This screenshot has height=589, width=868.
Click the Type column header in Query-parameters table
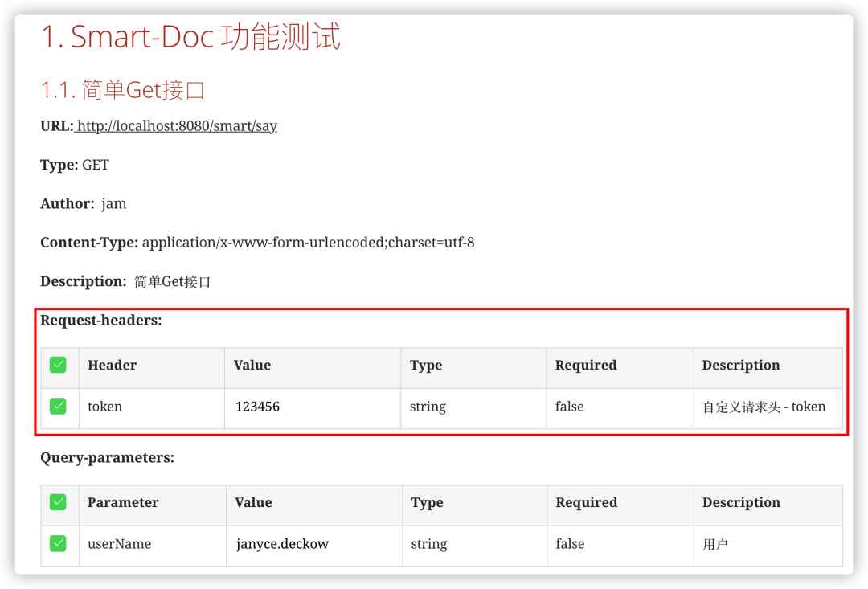tap(427, 503)
